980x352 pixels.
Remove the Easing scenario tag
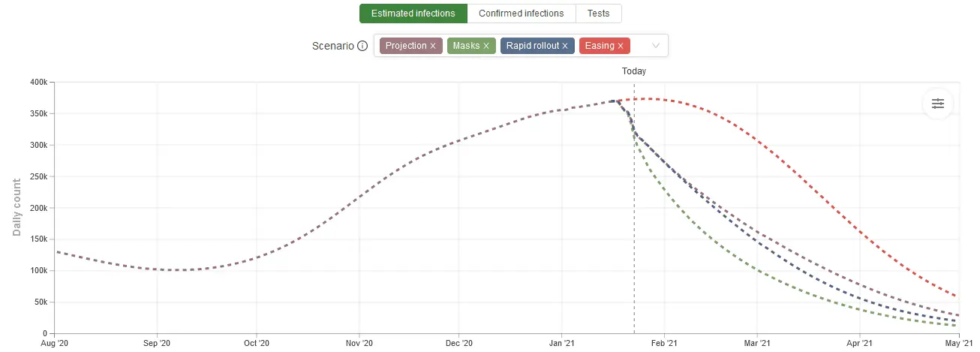(x=621, y=46)
